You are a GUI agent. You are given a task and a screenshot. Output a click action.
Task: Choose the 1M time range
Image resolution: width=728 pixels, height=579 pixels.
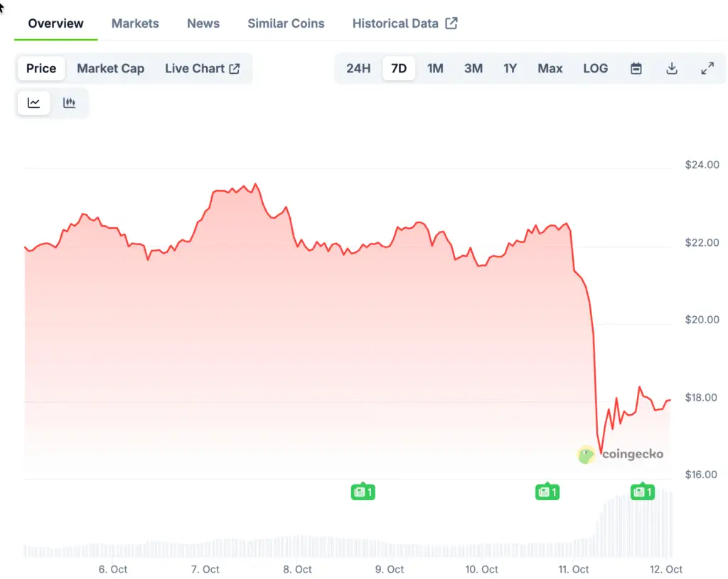[x=435, y=69]
